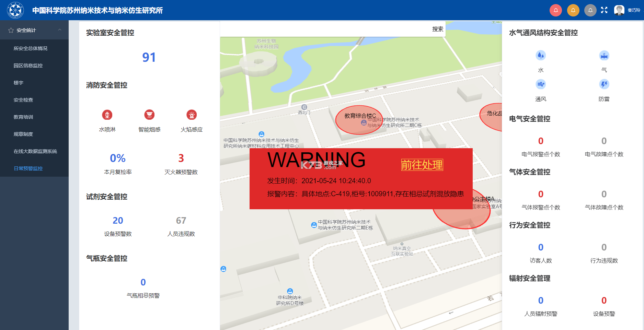Click 前往处理 in the warning box
This screenshot has width=644, height=330.
[422, 165]
